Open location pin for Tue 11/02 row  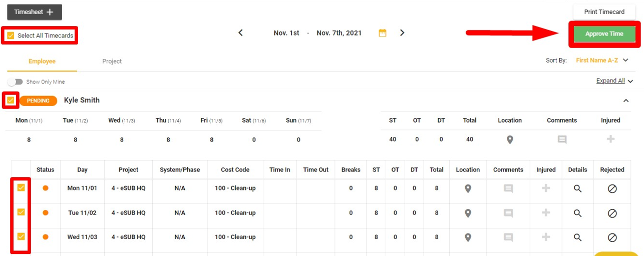468,213
